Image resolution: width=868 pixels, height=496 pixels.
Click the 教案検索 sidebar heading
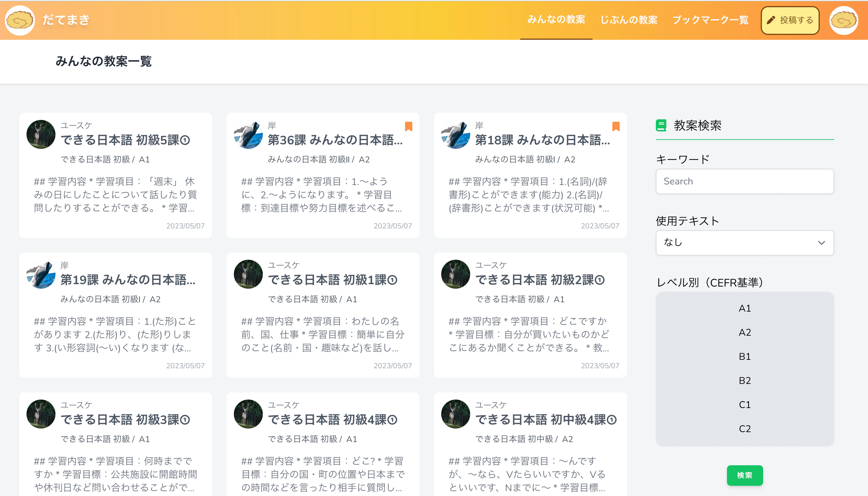pyautogui.click(x=697, y=125)
